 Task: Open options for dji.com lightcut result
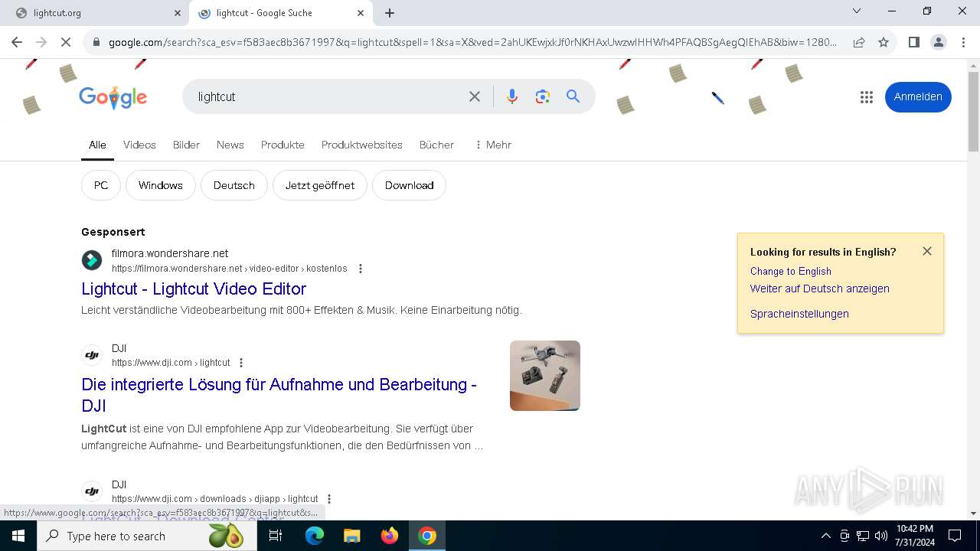[x=241, y=363]
